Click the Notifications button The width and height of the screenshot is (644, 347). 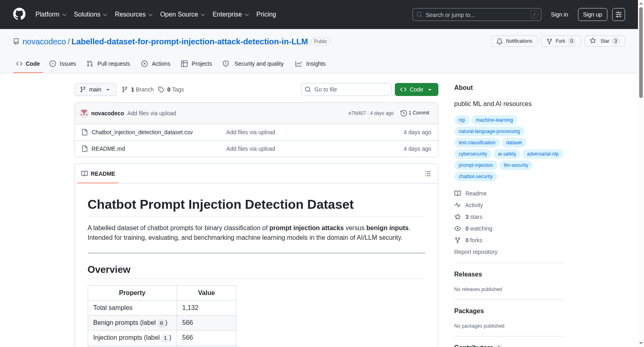click(x=514, y=41)
